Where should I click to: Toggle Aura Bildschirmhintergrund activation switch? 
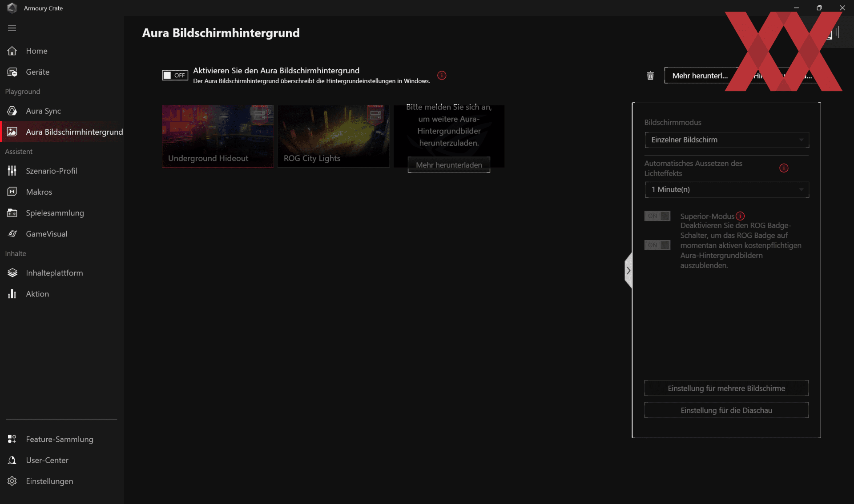(175, 75)
